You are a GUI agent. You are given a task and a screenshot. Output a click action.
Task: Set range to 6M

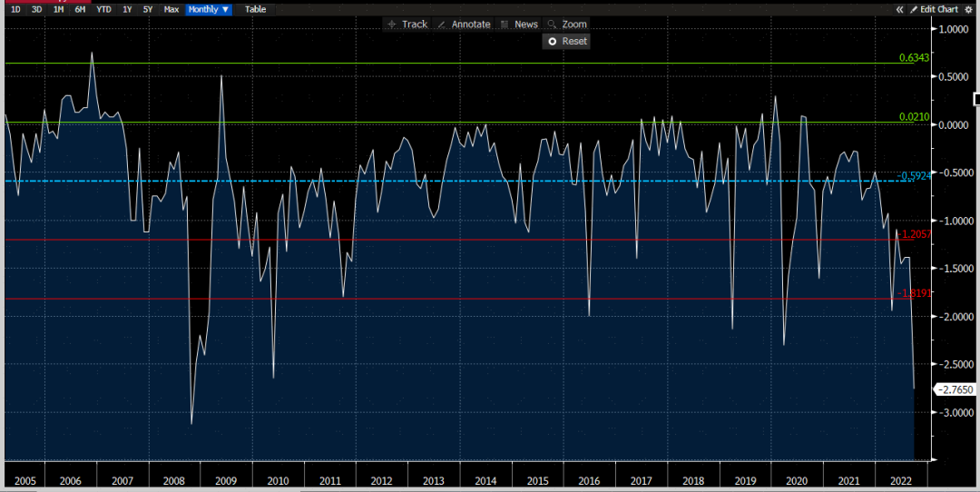tap(80, 9)
